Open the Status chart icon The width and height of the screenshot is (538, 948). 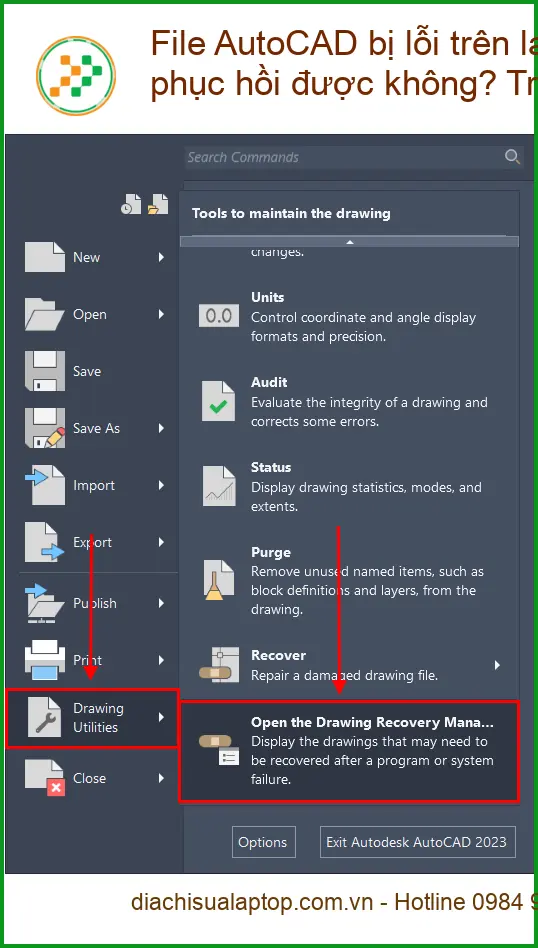click(x=218, y=486)
